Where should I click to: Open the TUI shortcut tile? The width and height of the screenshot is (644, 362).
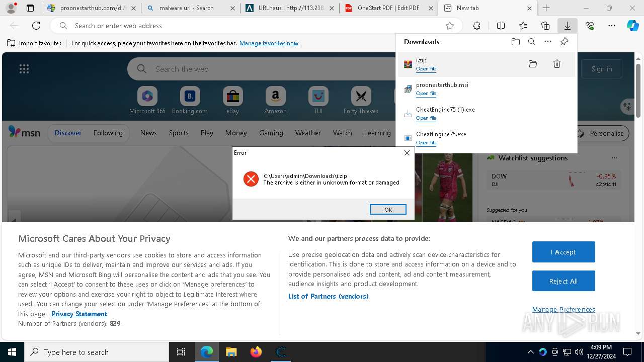coord(318,101)
